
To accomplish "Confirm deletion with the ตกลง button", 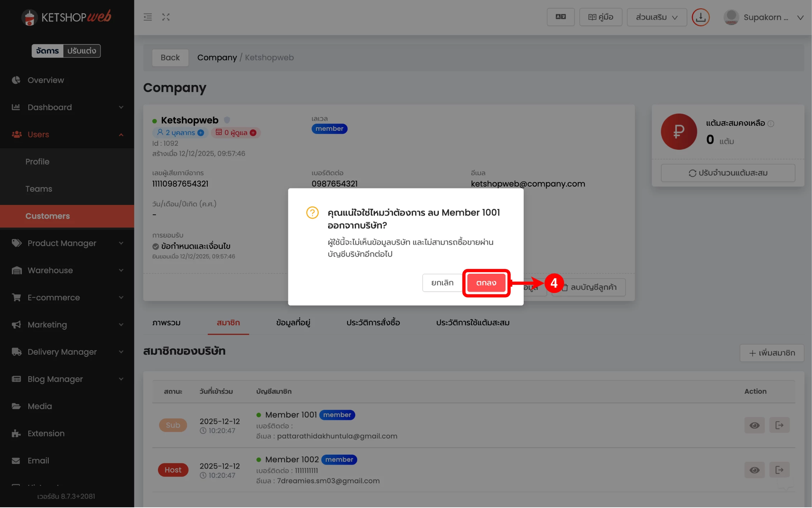I will pyautogui.click(x=486, y=283).
